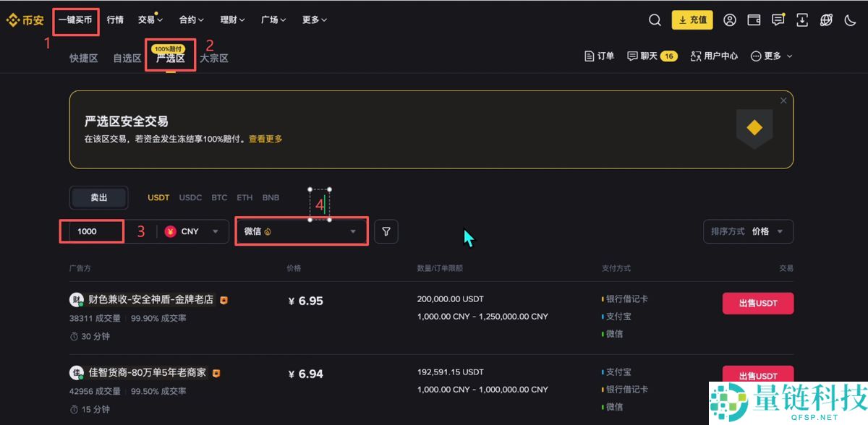Switch to the 卖出 sell option
This screenshot has height=425, width=868.
(98, 197)
